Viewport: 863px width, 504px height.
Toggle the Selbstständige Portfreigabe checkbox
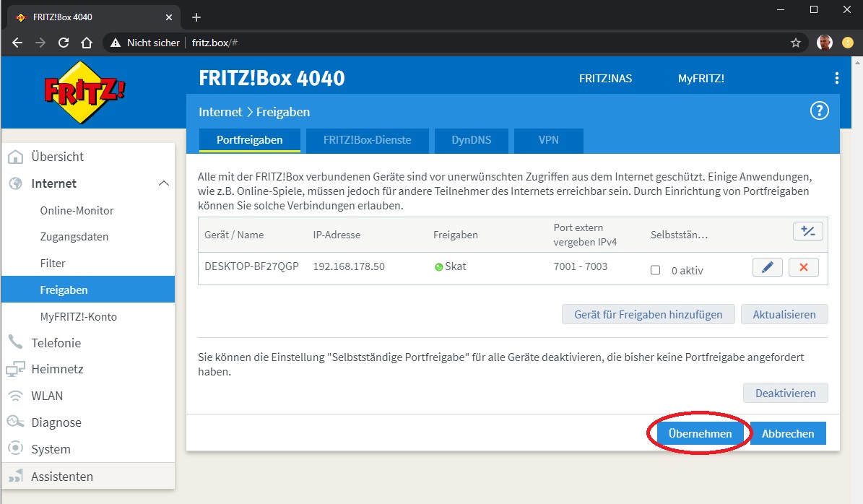655,270
